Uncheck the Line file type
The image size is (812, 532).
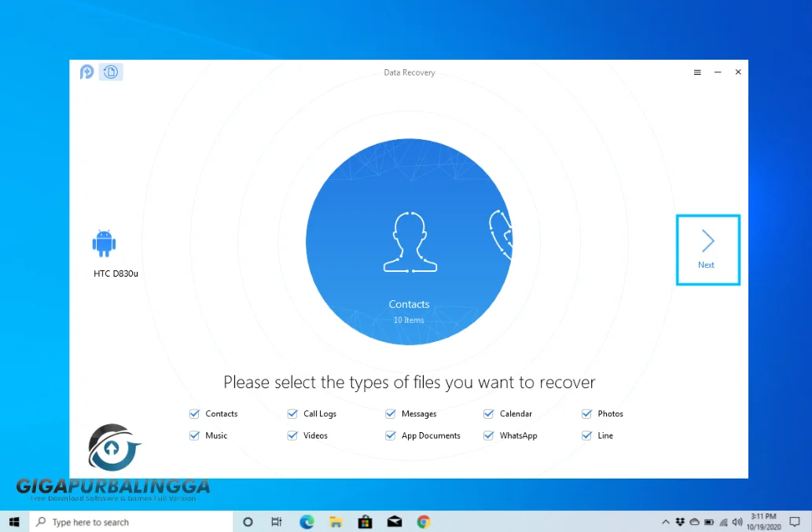(586, 435)
